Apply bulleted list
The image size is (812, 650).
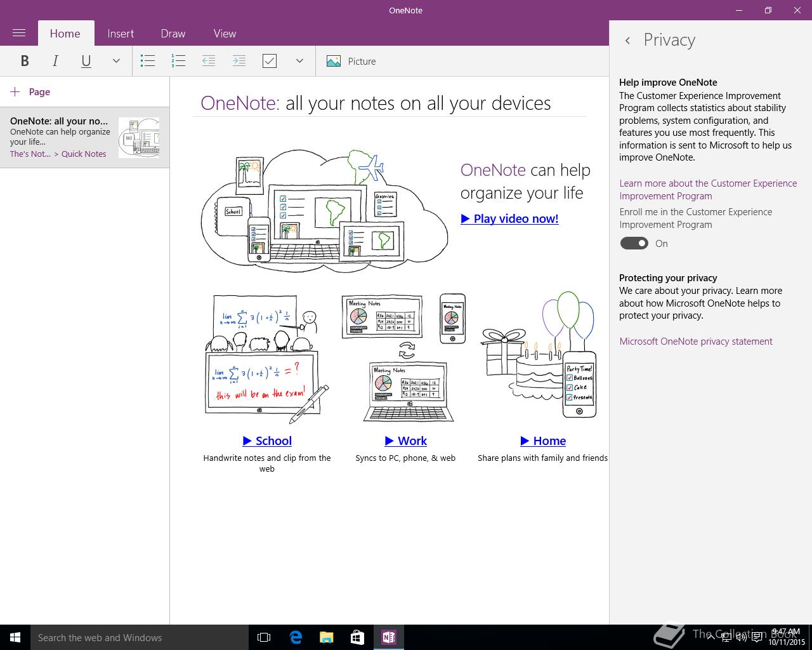(x=148, y=61)
